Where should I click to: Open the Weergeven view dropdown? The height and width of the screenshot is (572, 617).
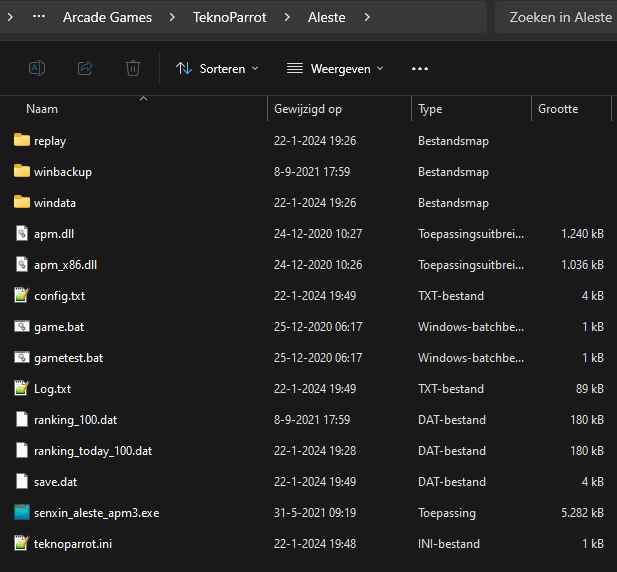tap(335, 68)
